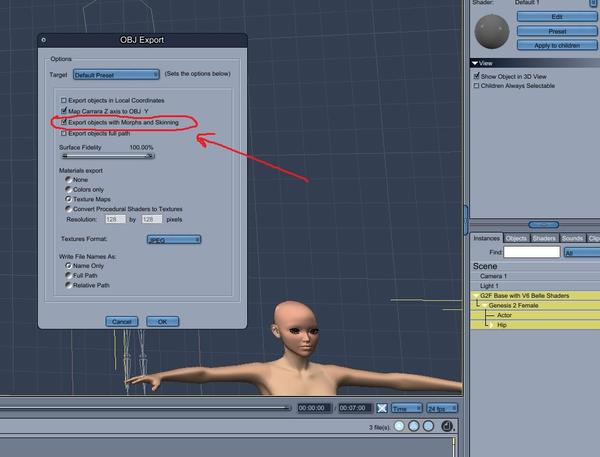
Task: Click the shader Edit button
Action: pos(557,16)
